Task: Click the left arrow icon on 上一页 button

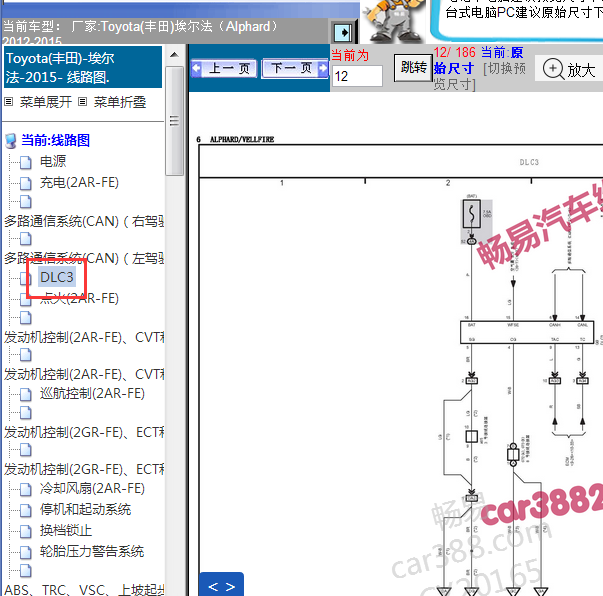Action: click(x=197, y=68)
